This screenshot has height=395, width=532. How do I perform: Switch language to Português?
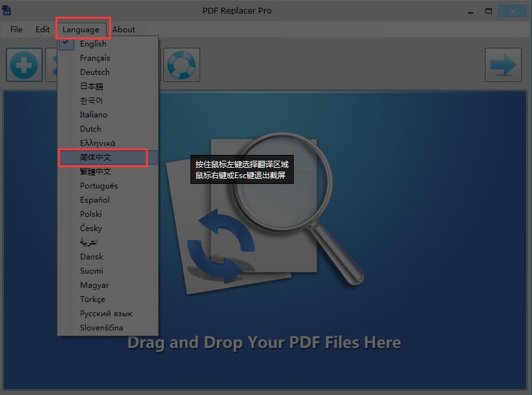click(108, 186)
